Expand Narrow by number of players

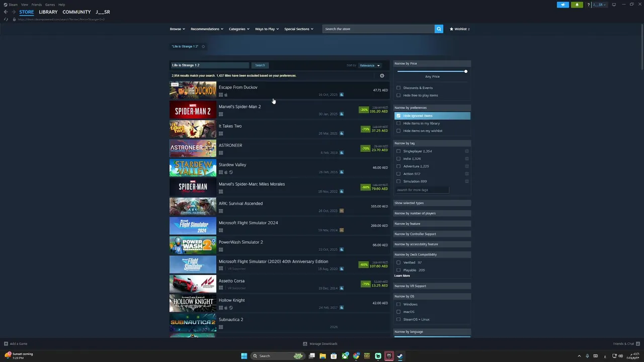tap(432, 213)
